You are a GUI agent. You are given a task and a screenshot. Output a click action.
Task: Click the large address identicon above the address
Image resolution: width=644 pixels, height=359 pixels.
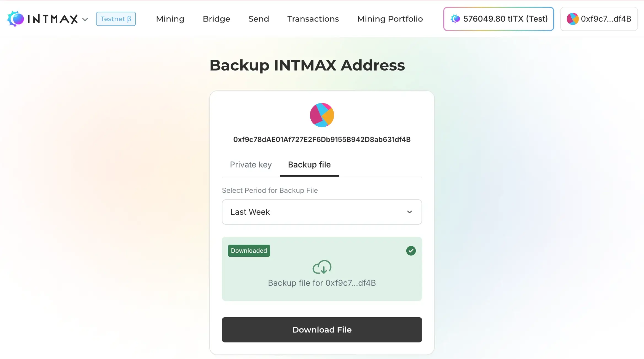pos(321,115)
